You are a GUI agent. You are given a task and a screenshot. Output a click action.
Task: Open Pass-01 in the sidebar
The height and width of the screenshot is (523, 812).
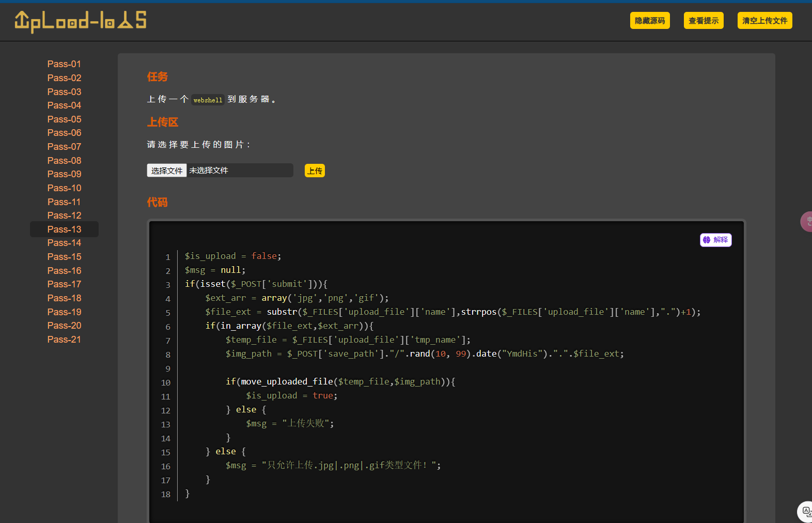[64, 64]
